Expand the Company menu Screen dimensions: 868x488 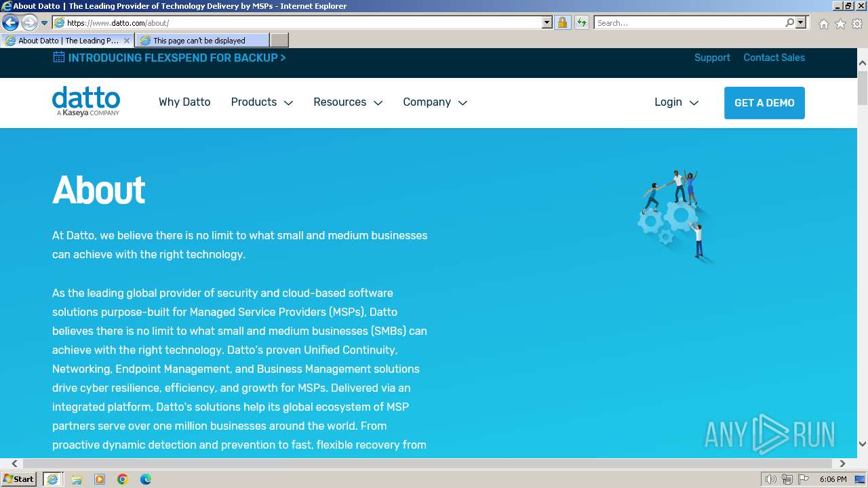[x=435, y=102]
